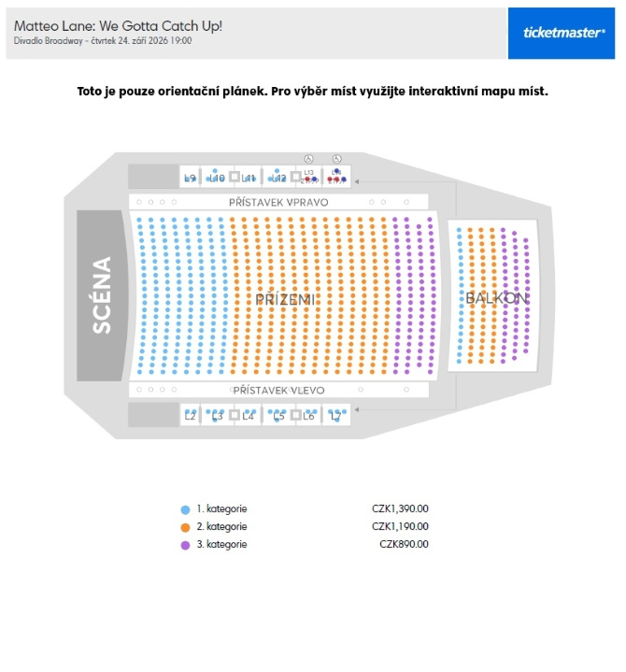Click the wheelchair icon above box L13

(308, 159)
